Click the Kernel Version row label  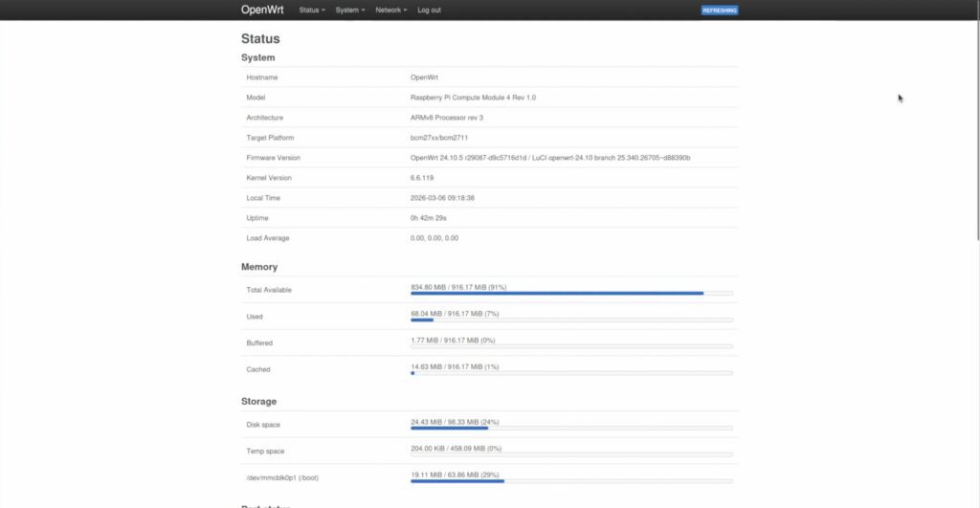pyautogui.click(x=269, y=177)
